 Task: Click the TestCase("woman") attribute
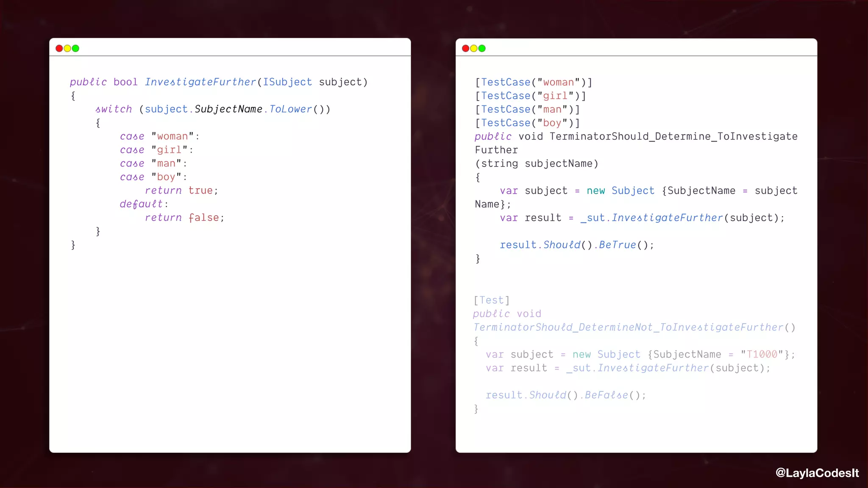click(534, 82)
